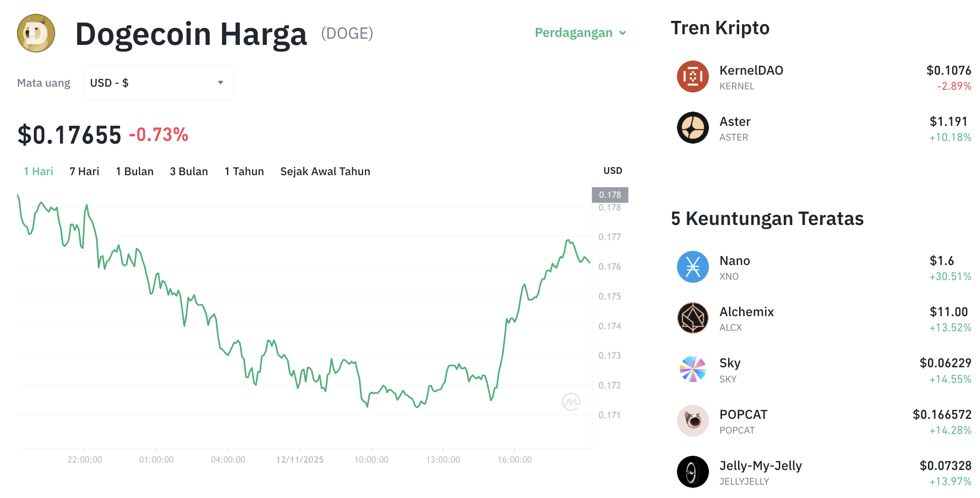This screenshot has width=980, height=498.
Task: Select the 1 Tahun time range
Action: [244, 171]
